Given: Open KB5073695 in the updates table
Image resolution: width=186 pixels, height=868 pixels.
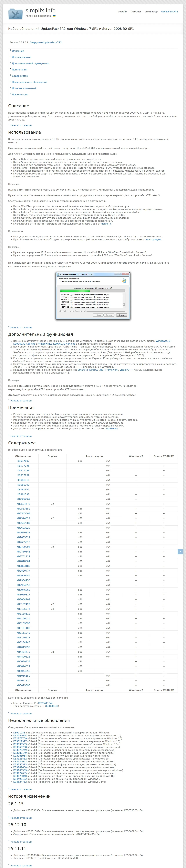Looking at the screenshot, I should (23, 685).
